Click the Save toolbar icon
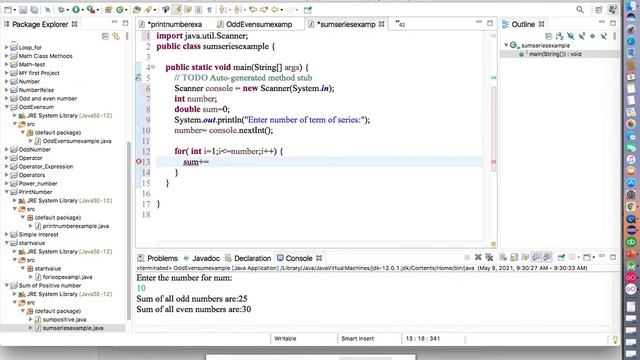This screenshot has width=640, height=360. click(23, 9)
